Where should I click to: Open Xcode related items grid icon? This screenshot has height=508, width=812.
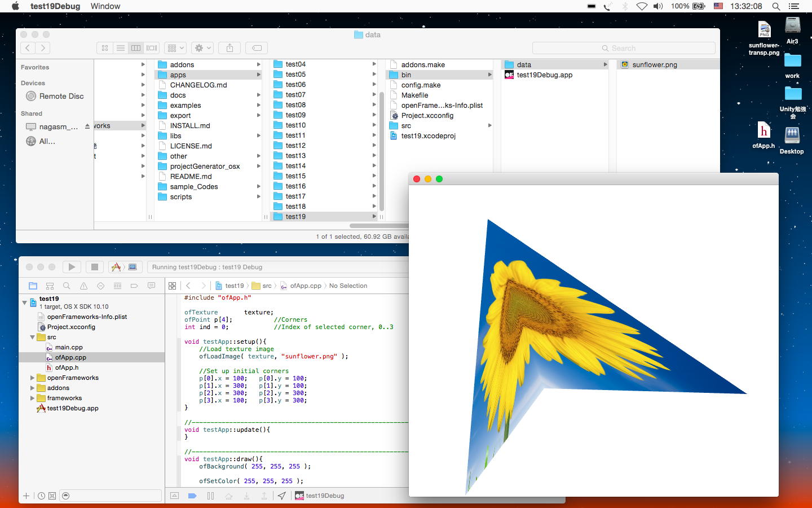(x=173, y=286)
